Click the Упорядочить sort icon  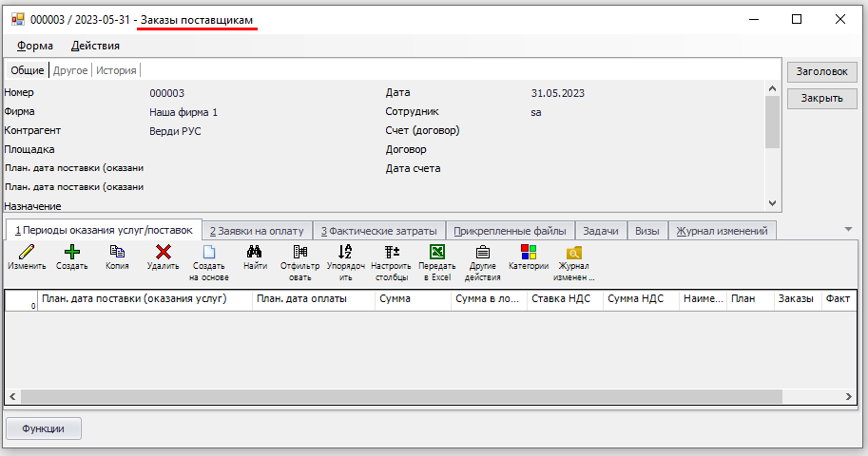point(345,253)
